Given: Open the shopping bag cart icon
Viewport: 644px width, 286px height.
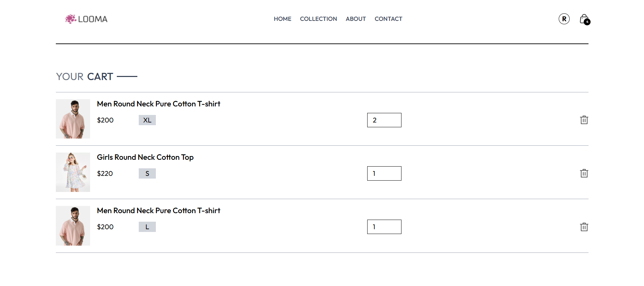Looking at the screenshot, I should (x=584, y=19).
